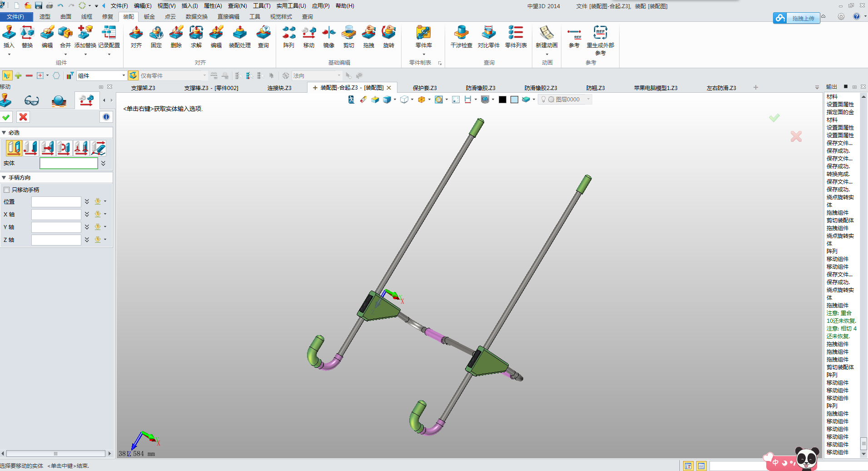
Task: Open dropdown arrow under 零件库 button
Action: point(424,55)
